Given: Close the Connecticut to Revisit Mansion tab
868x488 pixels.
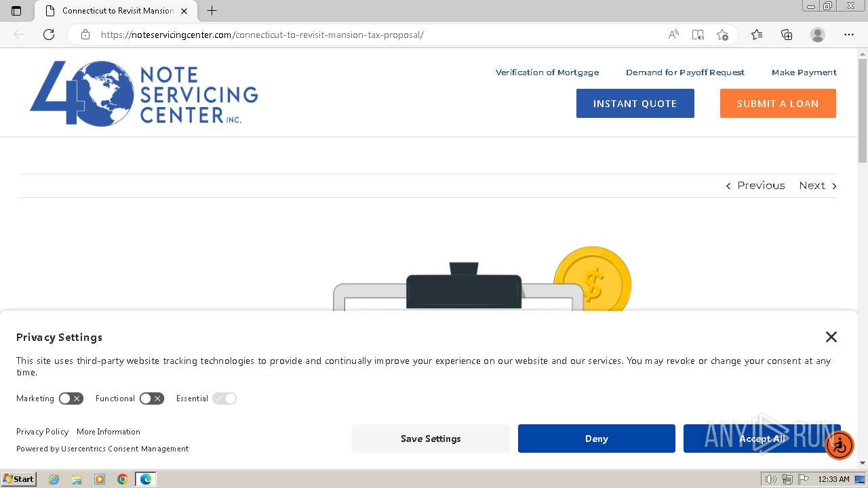Looking at the screenshot, I should tap(184, 11).
